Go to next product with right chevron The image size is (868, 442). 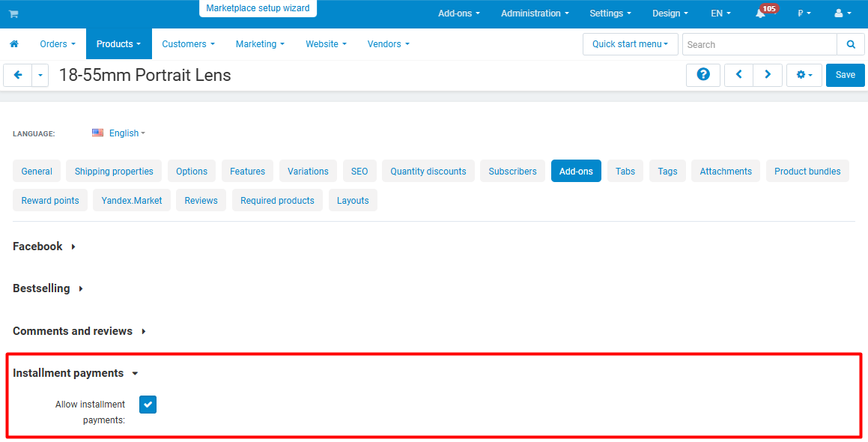click(768, 75)
